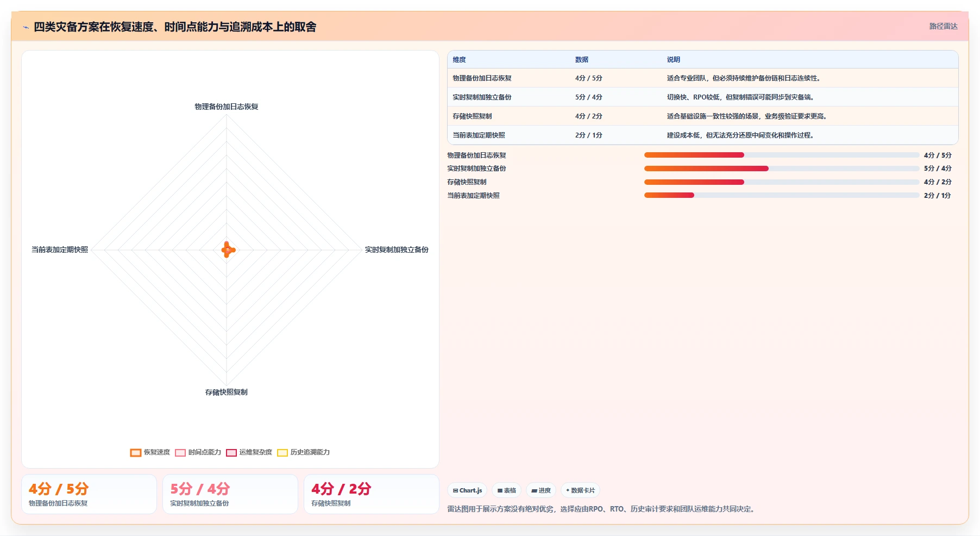Click the note starting 建设成本低

click(x=742, y=135)
